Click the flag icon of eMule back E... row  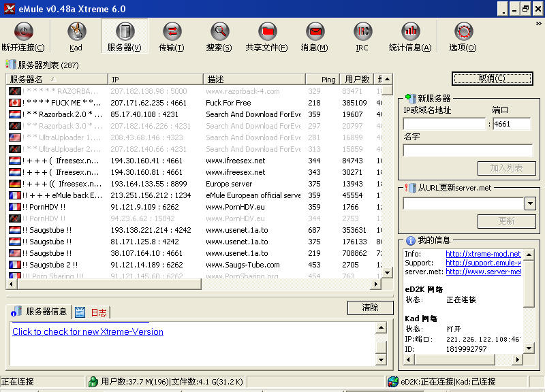[x=14, y=195]
